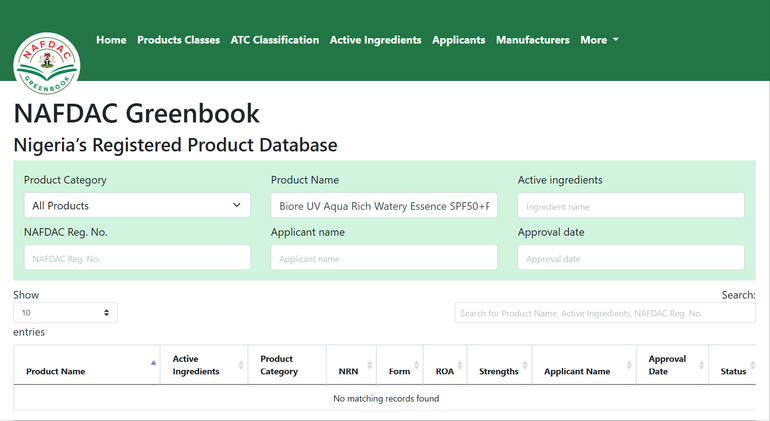The height and width of the screenshot is (421, 770).
Task: Sort table by Strengths column
Action: click(x=499, y=365)
